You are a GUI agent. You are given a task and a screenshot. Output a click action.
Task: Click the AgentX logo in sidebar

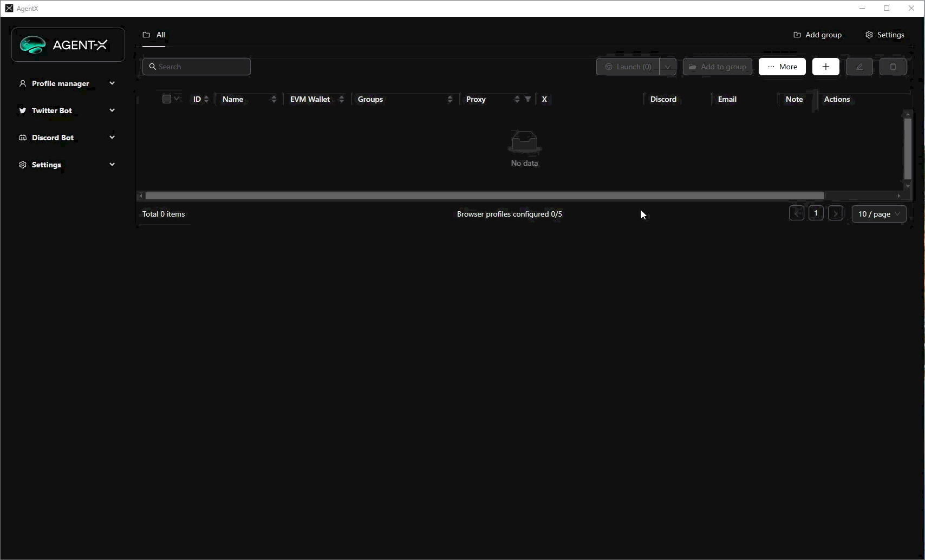click(68, 45)
